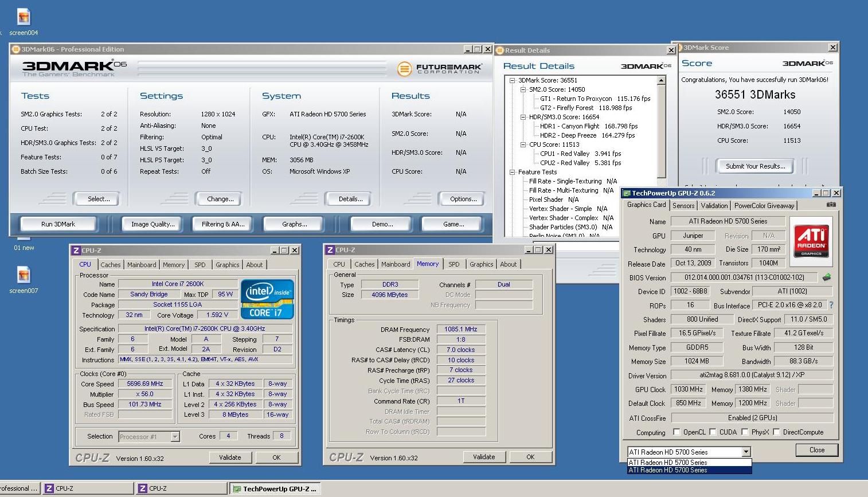Open the SPD tab in Memory CPU-Z window

tap(453, 264)
